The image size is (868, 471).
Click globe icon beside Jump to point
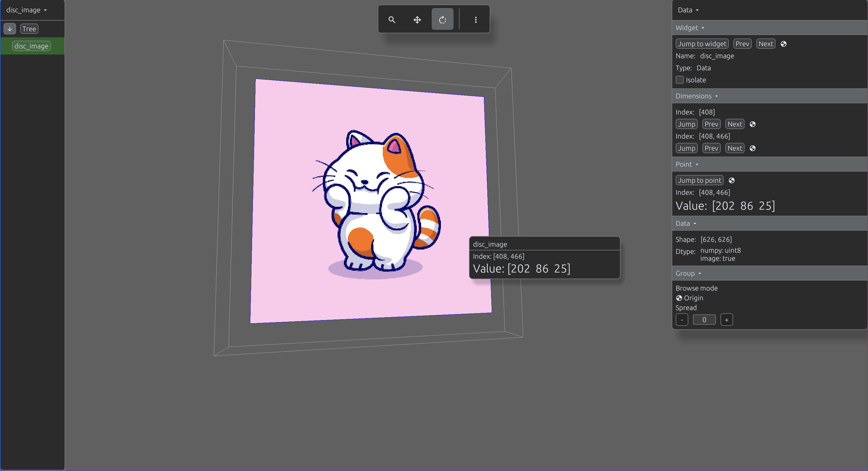[732, 180]
